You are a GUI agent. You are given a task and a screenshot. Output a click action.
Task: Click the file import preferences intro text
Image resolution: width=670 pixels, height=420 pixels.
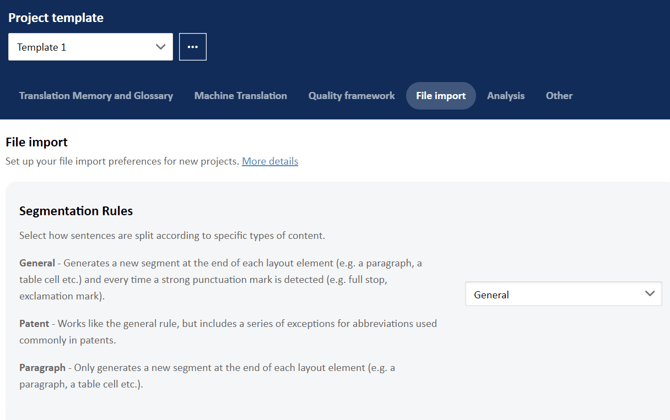[x=122, y=161]
